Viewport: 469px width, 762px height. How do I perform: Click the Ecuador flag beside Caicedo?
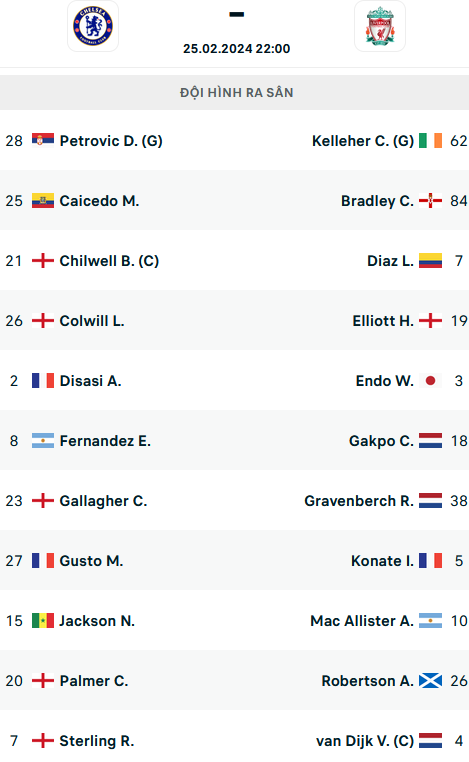point(43,200)
